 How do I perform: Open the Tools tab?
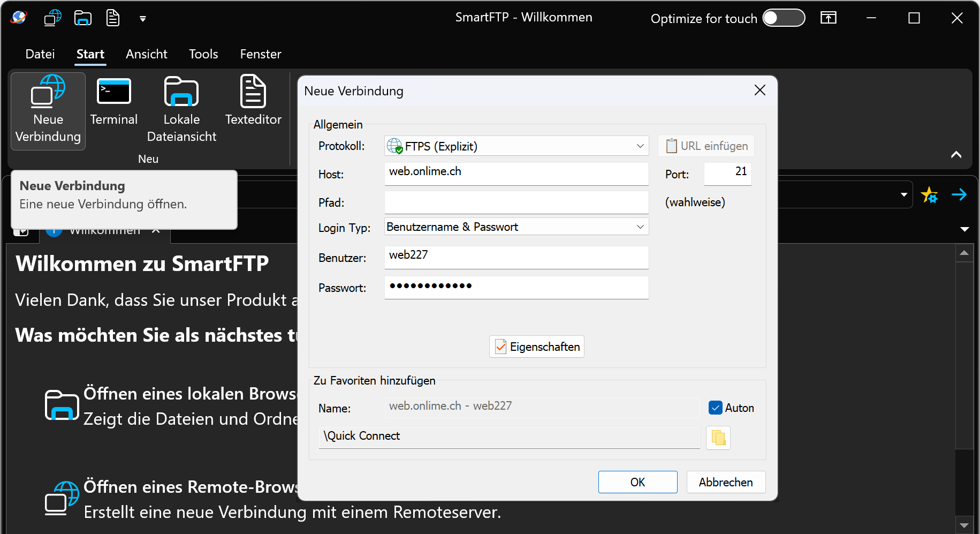pyautogui.click(x=203, y=54)
